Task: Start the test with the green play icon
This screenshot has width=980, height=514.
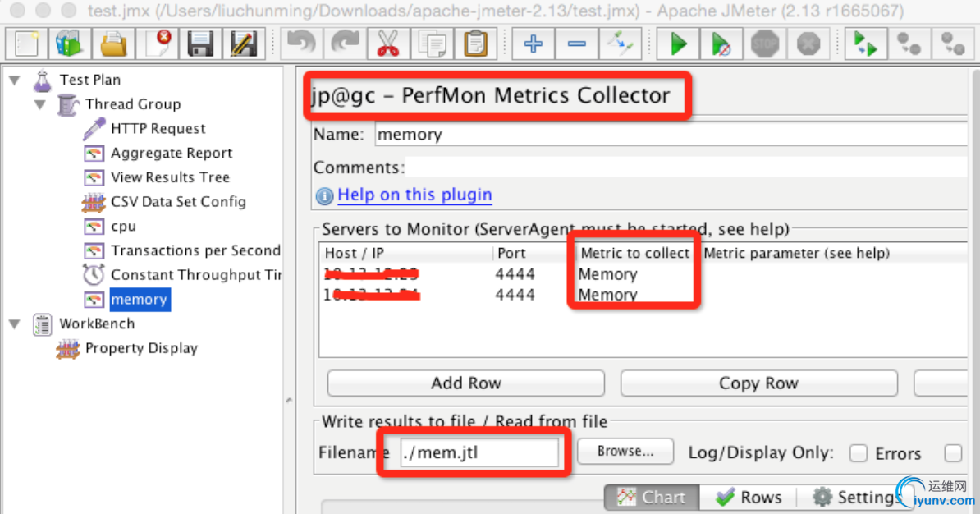Action: (678, 44)
